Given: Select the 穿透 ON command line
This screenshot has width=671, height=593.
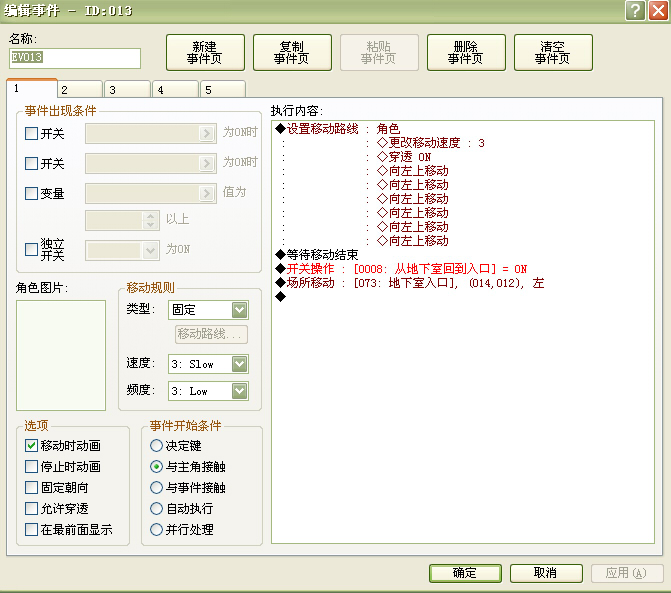Looking at the screenshot, I should (404, 157).
